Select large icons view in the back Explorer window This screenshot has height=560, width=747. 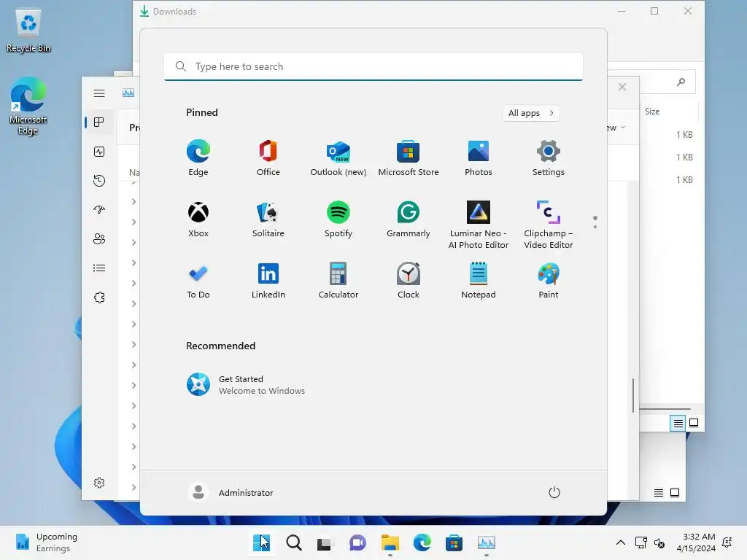[x=675, y=493]
